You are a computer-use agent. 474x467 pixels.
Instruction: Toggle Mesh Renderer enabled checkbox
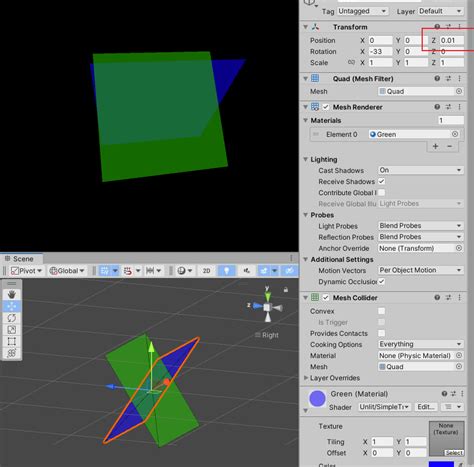[326, 107]
